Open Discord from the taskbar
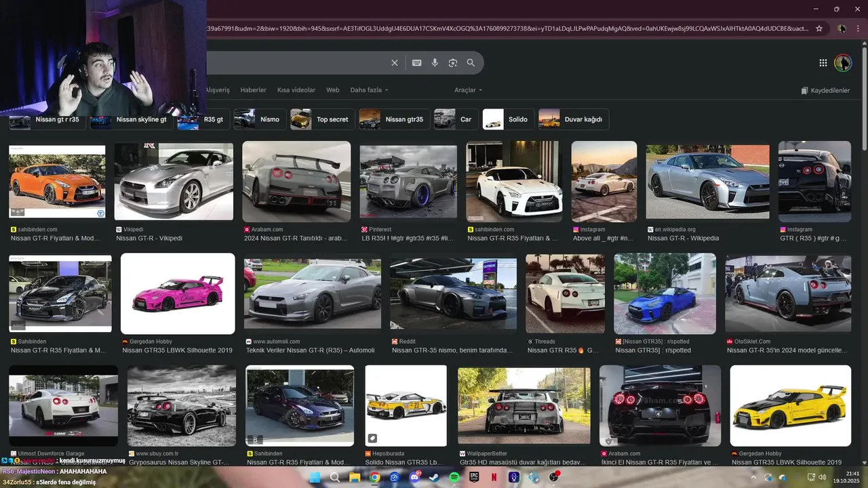This screenshot has width=868, height=488. pos(414,477)
